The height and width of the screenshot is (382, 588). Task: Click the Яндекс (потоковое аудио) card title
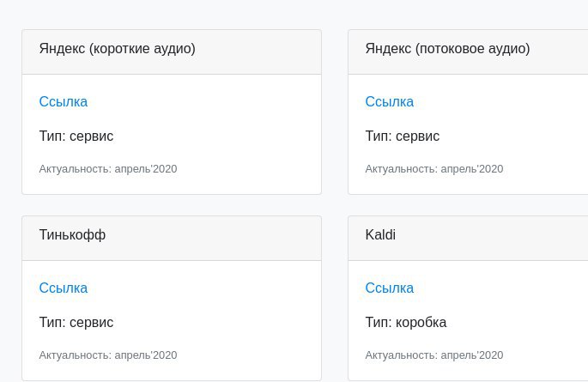tap(447, 49)
